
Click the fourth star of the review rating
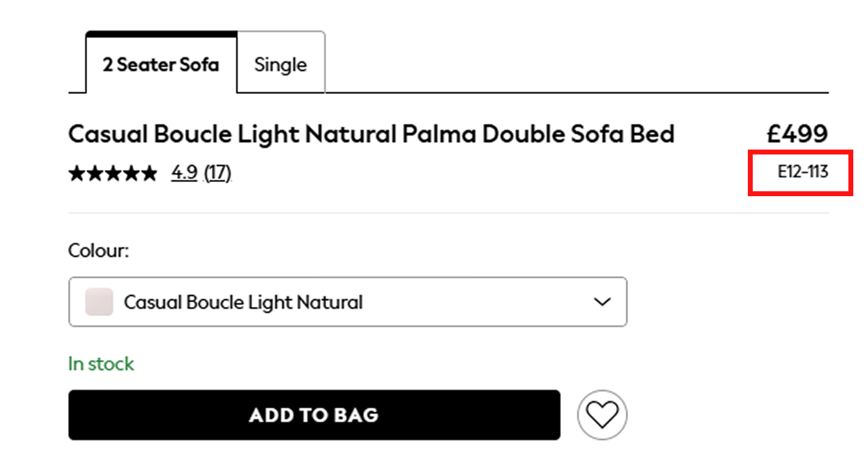click(130, 173)
